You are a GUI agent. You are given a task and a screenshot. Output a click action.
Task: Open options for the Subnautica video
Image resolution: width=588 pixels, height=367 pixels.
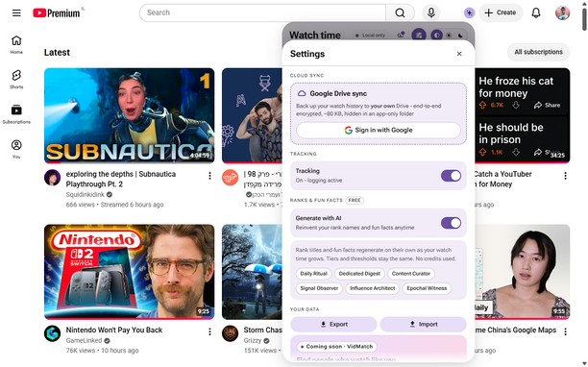point(209,176)
